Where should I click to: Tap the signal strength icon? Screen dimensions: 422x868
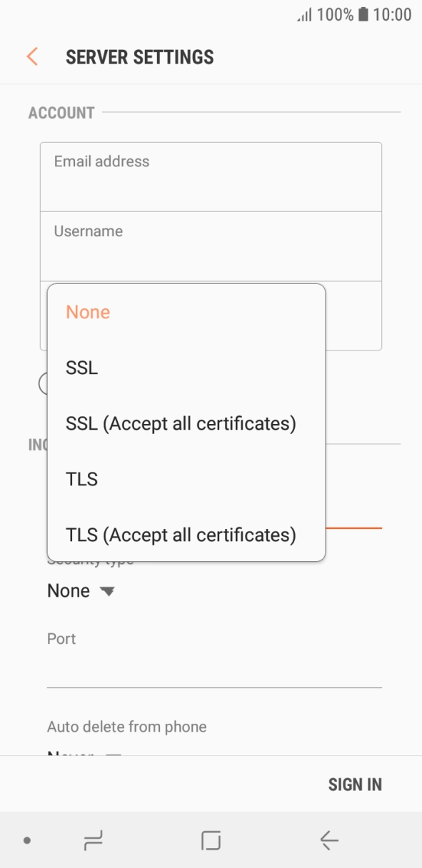coord(304,15)
